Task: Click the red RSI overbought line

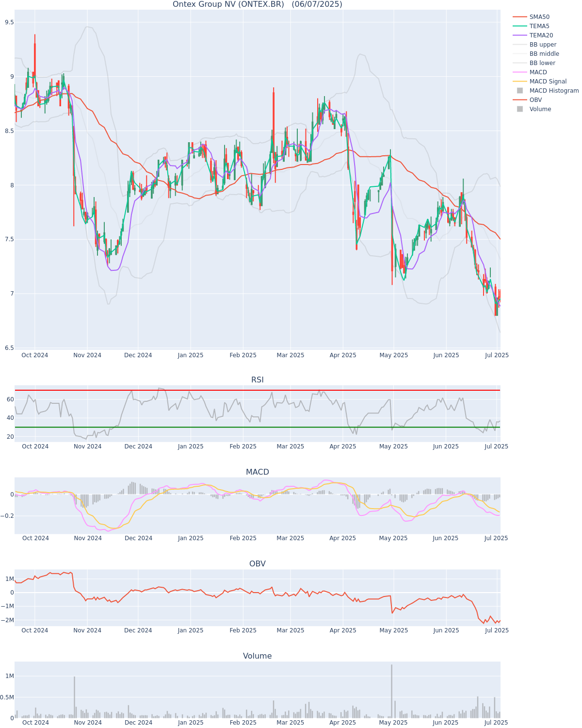Action: 257,390
